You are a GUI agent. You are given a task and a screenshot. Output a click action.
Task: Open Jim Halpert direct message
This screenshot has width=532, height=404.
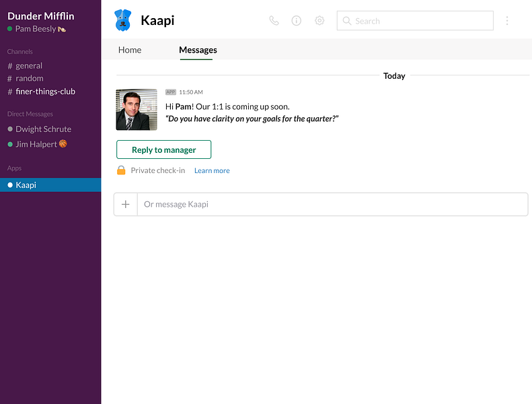tap(37, 144)
